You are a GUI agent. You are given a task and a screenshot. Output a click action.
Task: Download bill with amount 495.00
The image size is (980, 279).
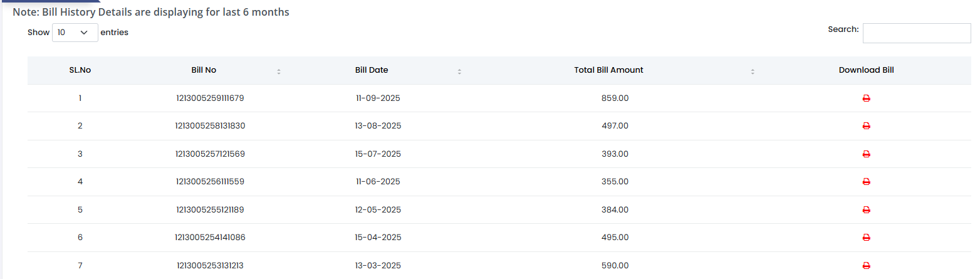click(866, 238)
